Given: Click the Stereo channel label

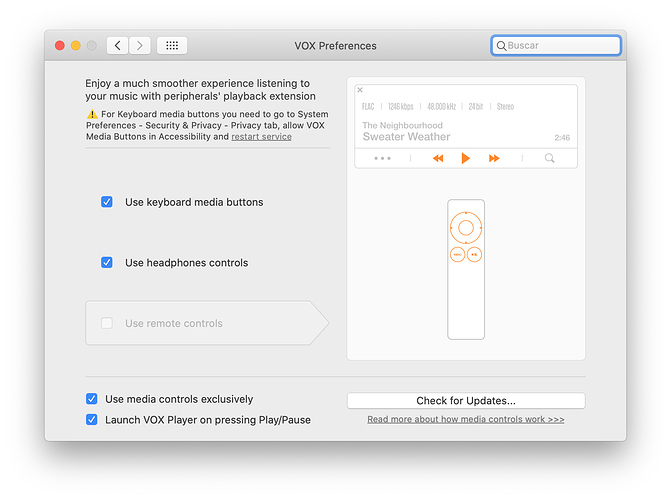Looking at the screenshot, I should (505, 107).
